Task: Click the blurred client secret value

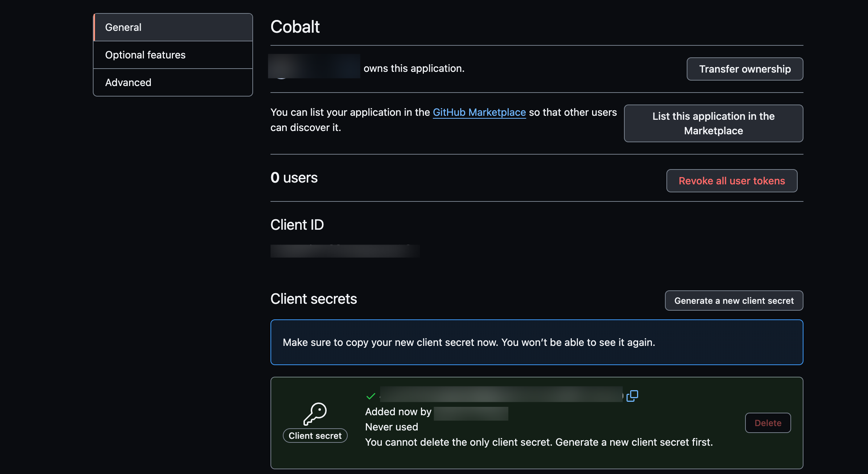Action: (x=501, y=395)
